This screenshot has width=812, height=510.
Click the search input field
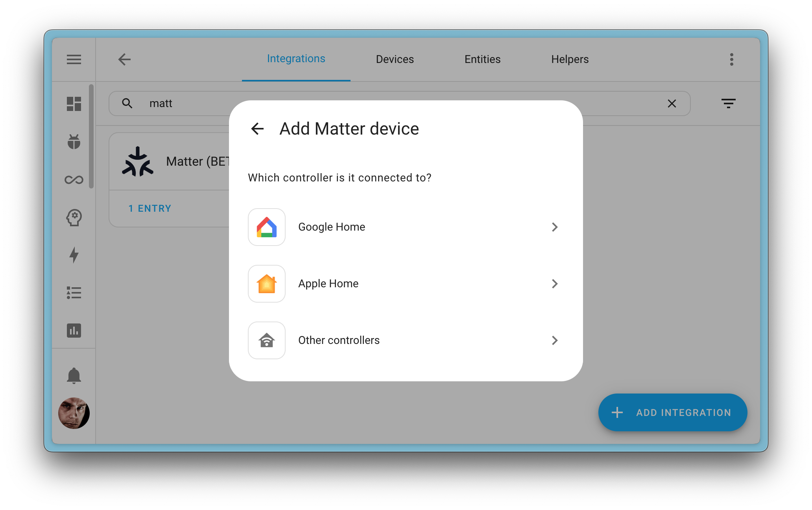tap(399, 103)
